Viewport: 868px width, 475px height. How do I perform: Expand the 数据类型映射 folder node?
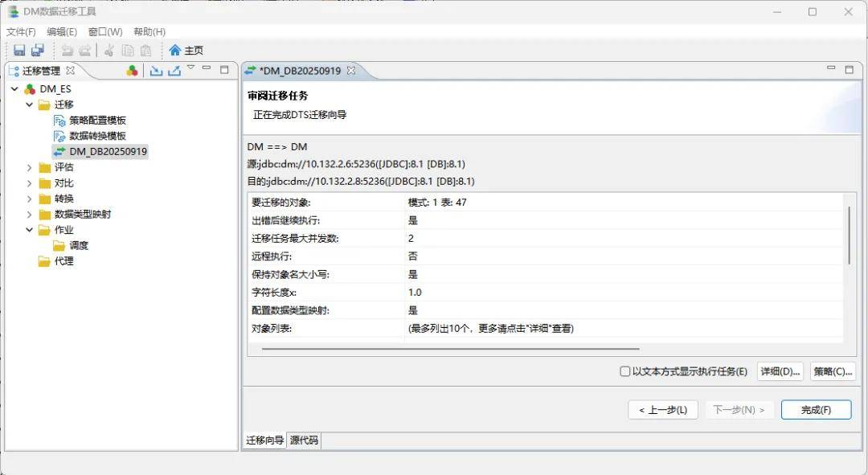30,214
